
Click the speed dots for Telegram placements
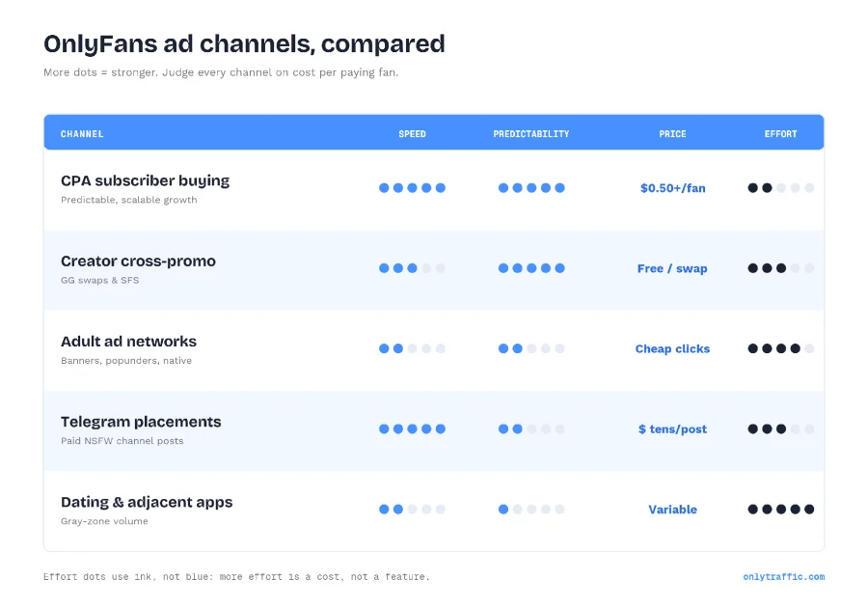click(x=412, y=428)
